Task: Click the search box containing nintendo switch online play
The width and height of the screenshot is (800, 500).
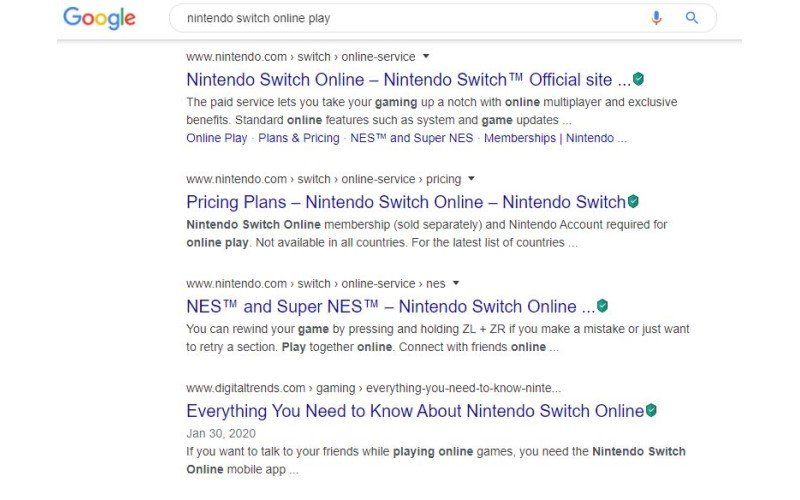Action: pos(443,18)
